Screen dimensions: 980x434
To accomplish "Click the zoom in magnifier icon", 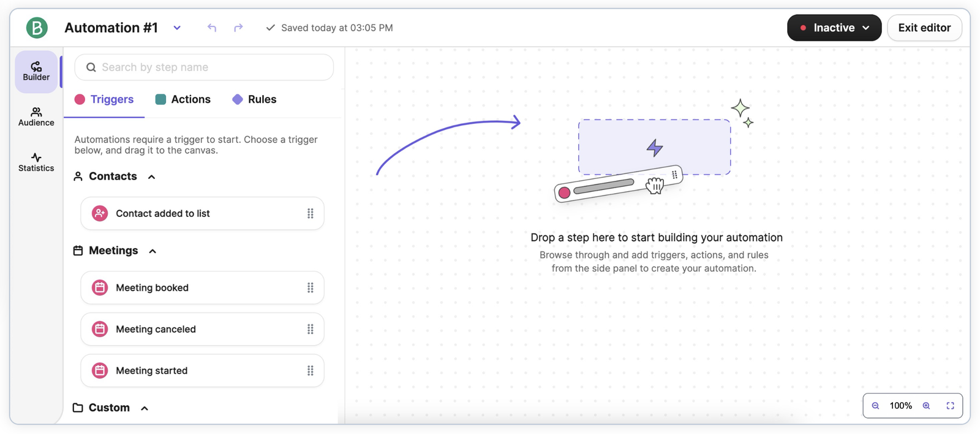I will 927,406.
